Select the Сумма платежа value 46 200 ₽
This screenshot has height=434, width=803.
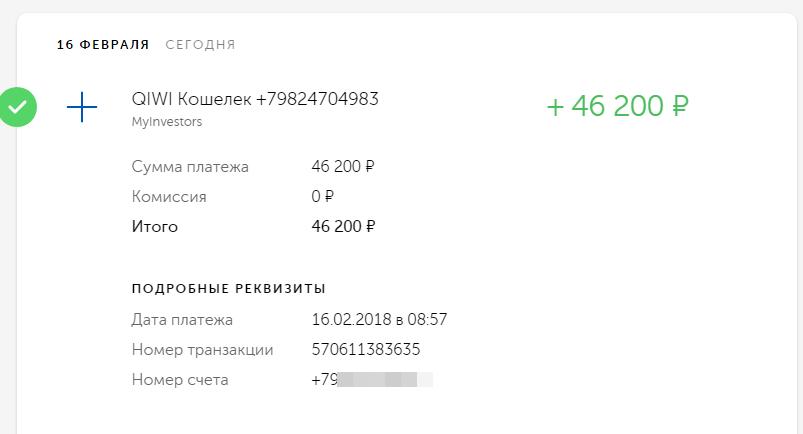coord(343,167)
